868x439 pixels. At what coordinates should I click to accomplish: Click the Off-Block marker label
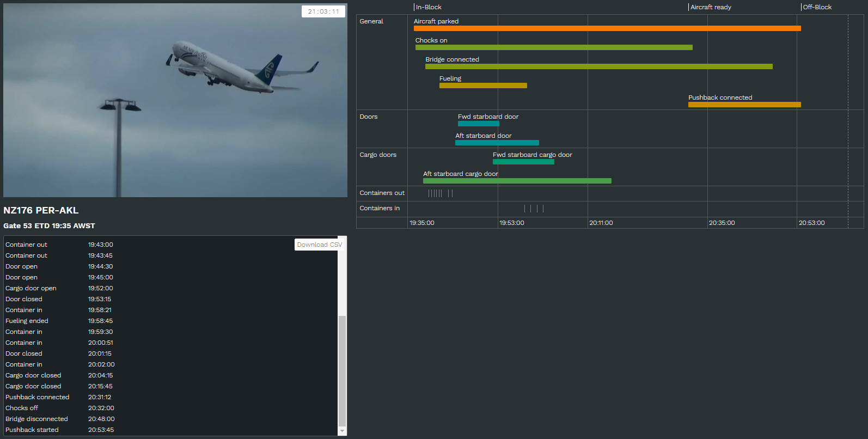817,7
